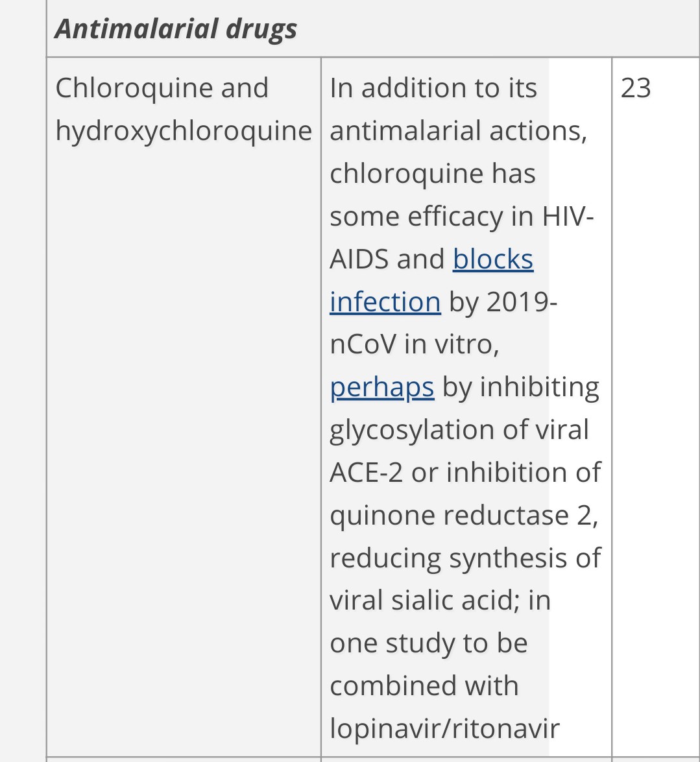Image resolution: width=700 pixels, height=762 pixels.
Task: Click the "quinone reductase 2," line
Action: click(465, 515)
